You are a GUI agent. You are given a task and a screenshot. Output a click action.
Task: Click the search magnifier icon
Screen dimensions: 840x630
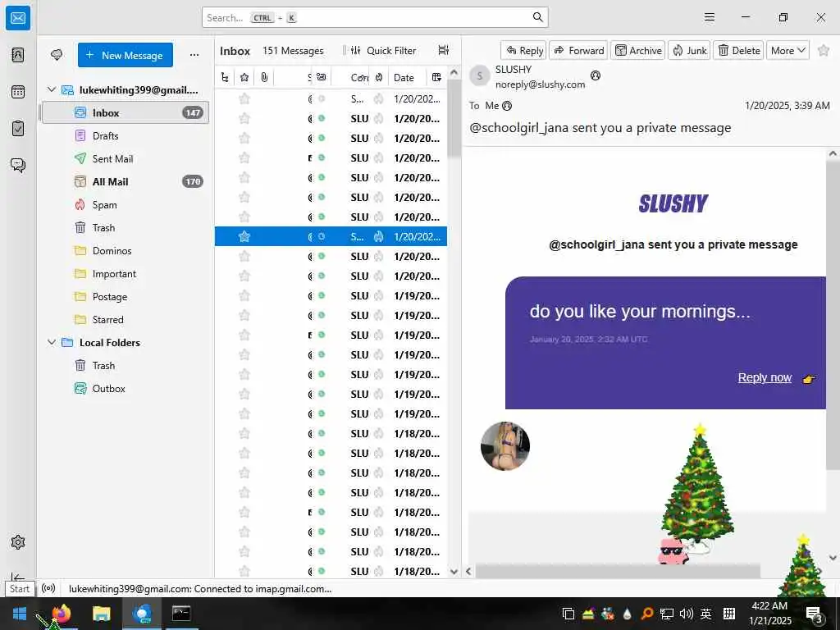[538, 17]
